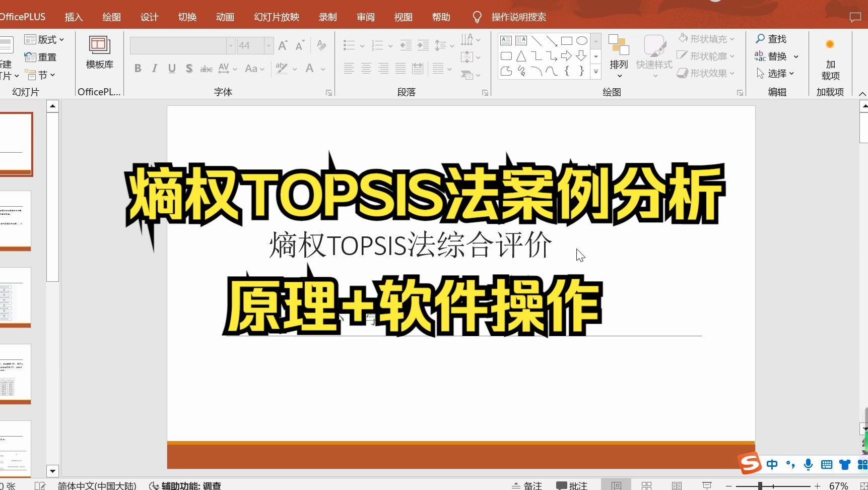
Task: Select the text box shape
Action: [x=506, y=41]
